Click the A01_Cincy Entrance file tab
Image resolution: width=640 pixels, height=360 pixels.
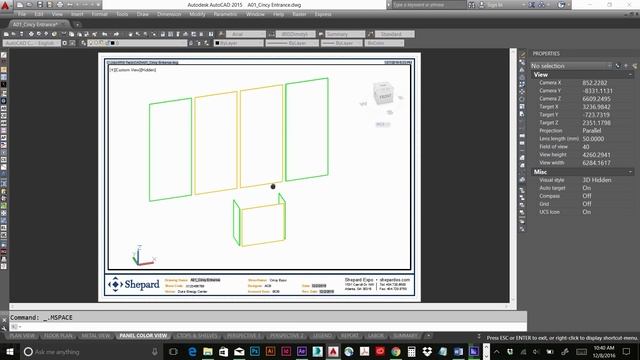36,24
